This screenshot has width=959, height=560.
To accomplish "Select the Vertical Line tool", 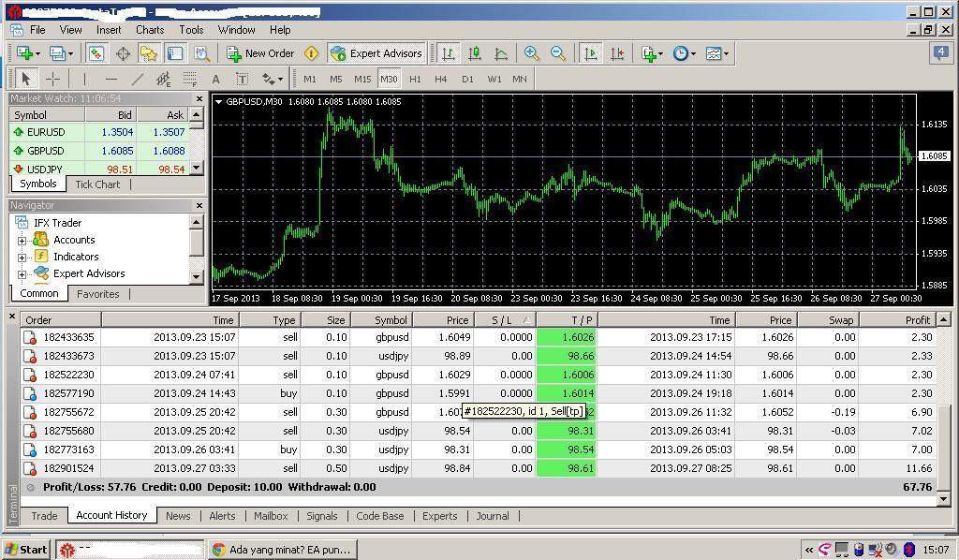I will [84, 79].
